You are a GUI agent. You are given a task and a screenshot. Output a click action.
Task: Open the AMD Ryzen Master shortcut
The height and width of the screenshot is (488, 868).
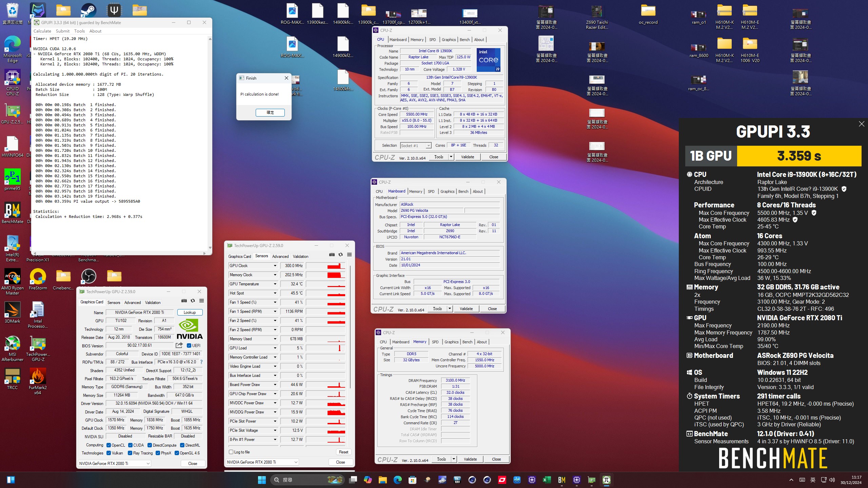[x=12, y=282]
